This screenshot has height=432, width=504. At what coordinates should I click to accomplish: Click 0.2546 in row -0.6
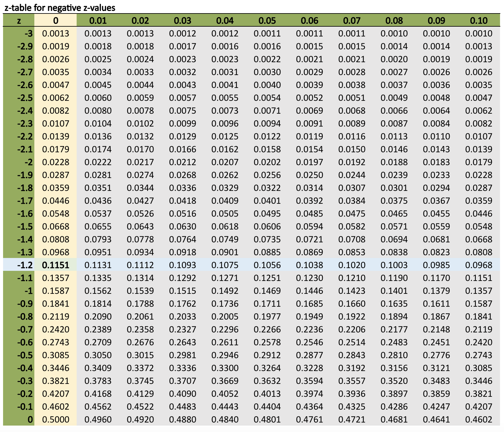point(309,342)
